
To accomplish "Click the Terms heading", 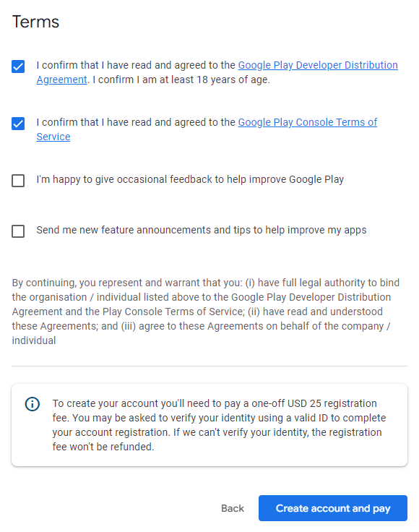I will tap(35, 22).
